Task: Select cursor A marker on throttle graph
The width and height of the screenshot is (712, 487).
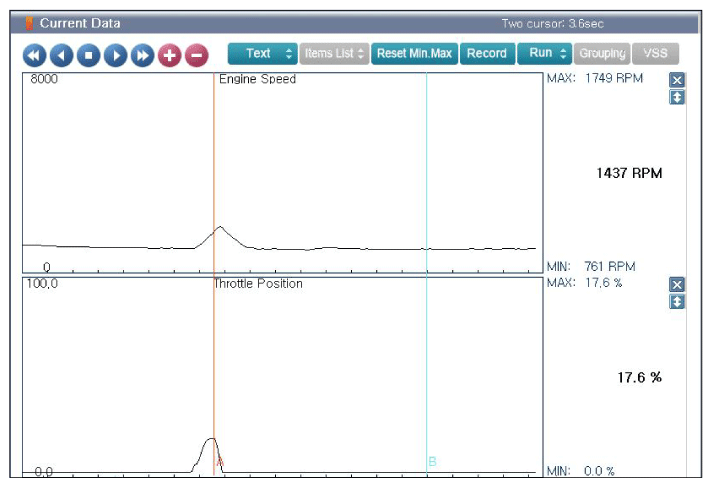Action: (219, 462)
